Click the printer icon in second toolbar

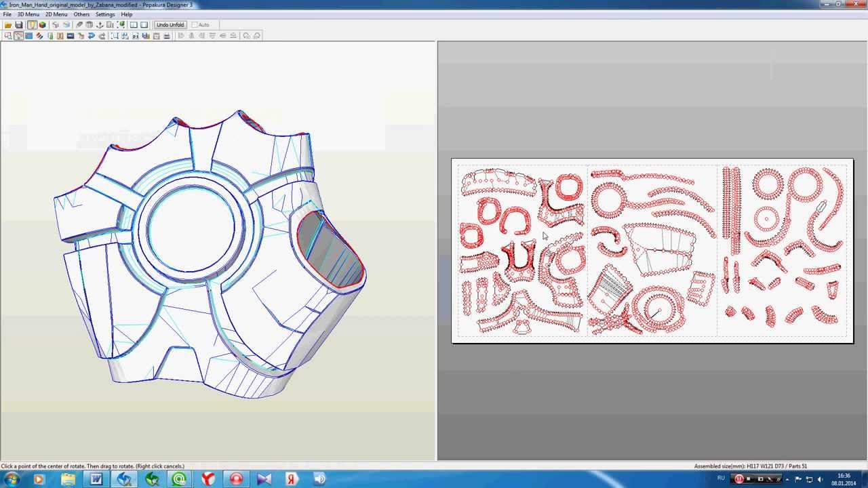coord(167,35)
